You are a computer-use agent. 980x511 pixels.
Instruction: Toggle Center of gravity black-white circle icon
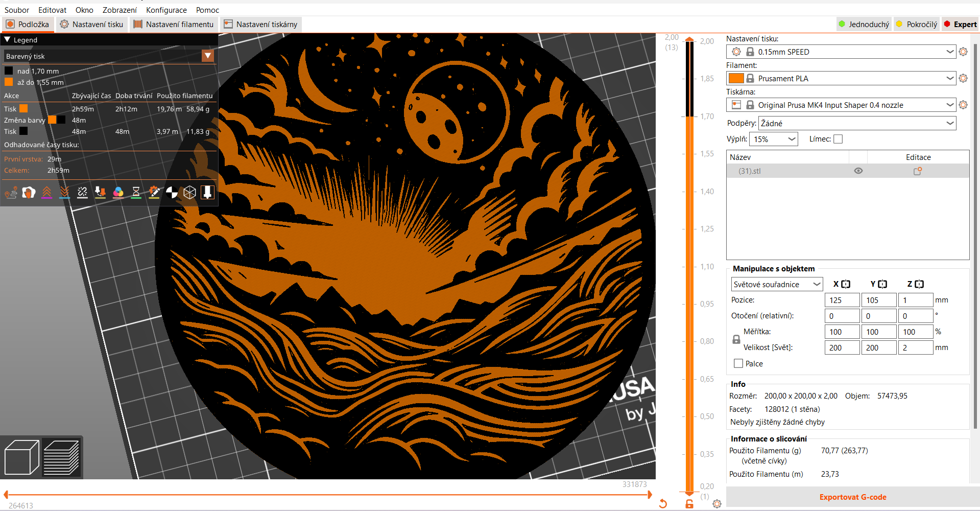172,192
